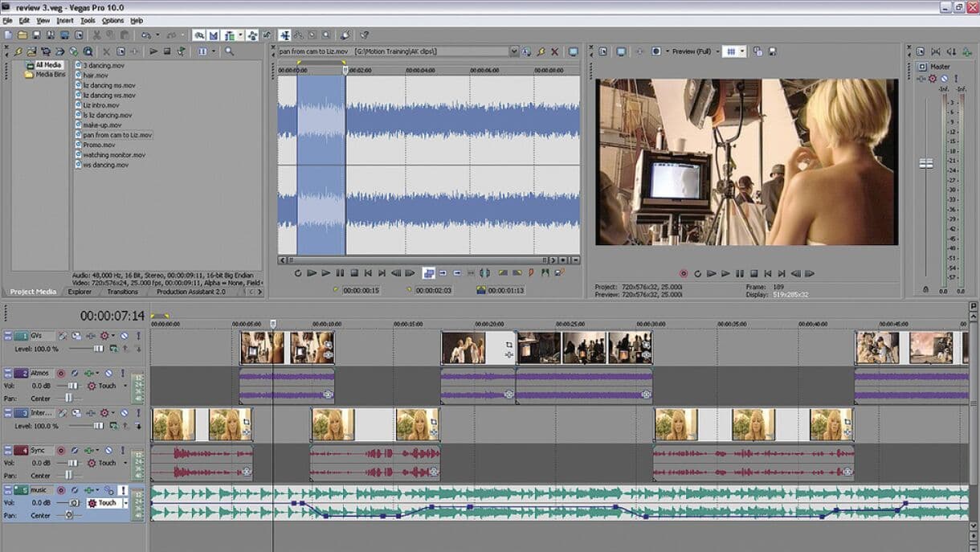Select hair.mov in the Project Media list
The image size is (980, 552).
point(95,74)
